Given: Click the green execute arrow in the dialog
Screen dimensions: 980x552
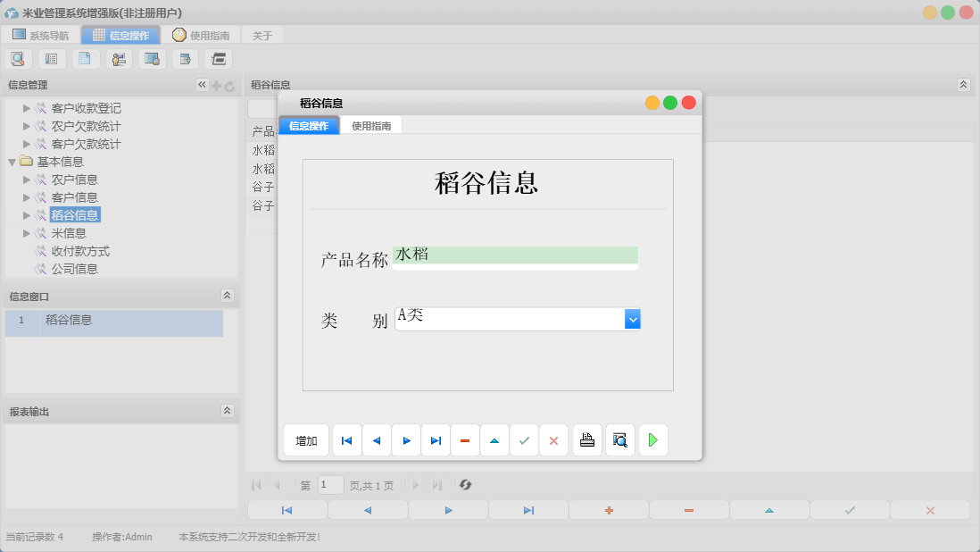Looking at the screenshot, I should tap(652, 439).
